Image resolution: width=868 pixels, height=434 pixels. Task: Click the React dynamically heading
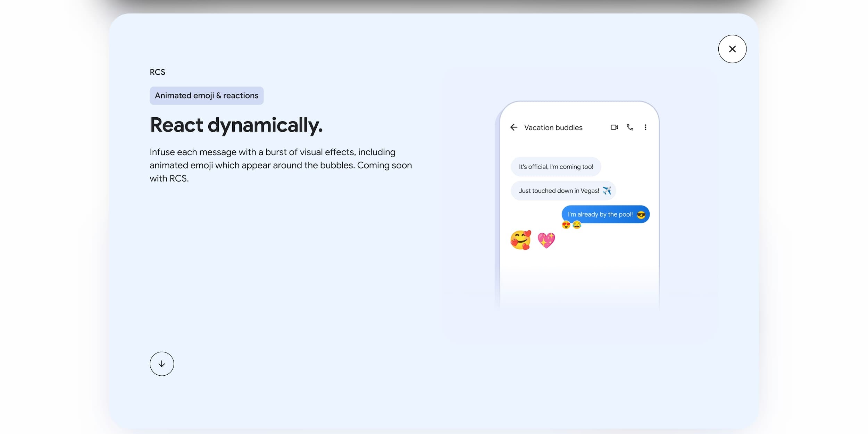coord(236,125)
